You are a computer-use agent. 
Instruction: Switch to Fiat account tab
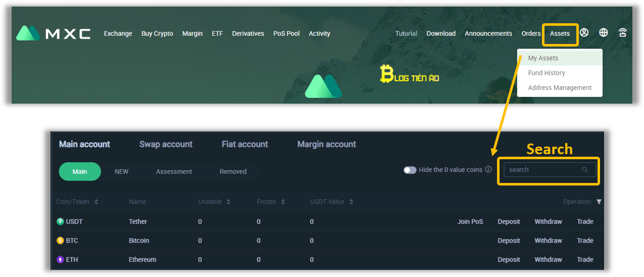click(245, 144)
